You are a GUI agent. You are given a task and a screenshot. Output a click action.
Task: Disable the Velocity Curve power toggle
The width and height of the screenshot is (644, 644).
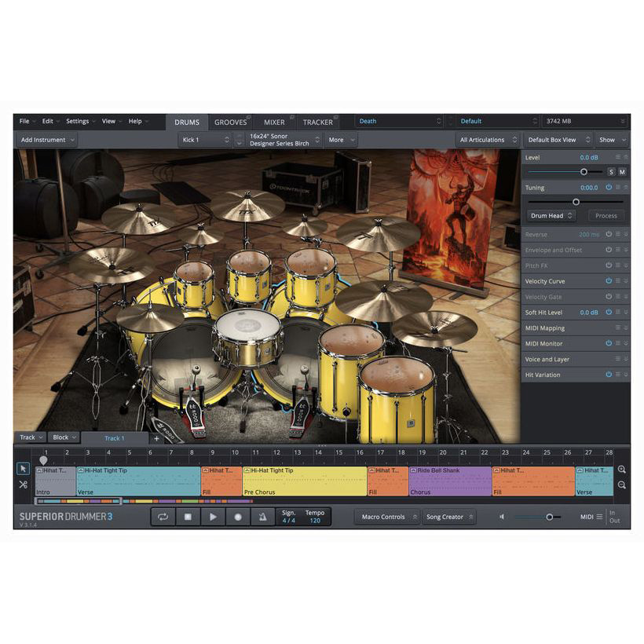coord(609,281)
